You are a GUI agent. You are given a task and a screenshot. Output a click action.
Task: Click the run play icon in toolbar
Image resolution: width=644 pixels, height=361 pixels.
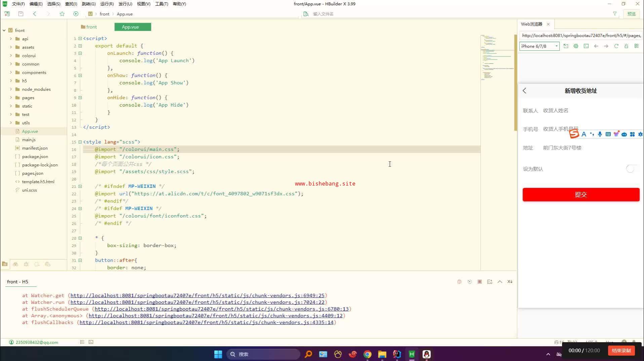click(76, 14)
